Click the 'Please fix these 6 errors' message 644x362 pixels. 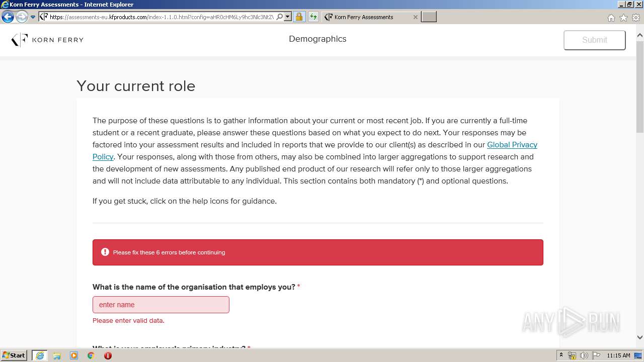coord(169,252)
